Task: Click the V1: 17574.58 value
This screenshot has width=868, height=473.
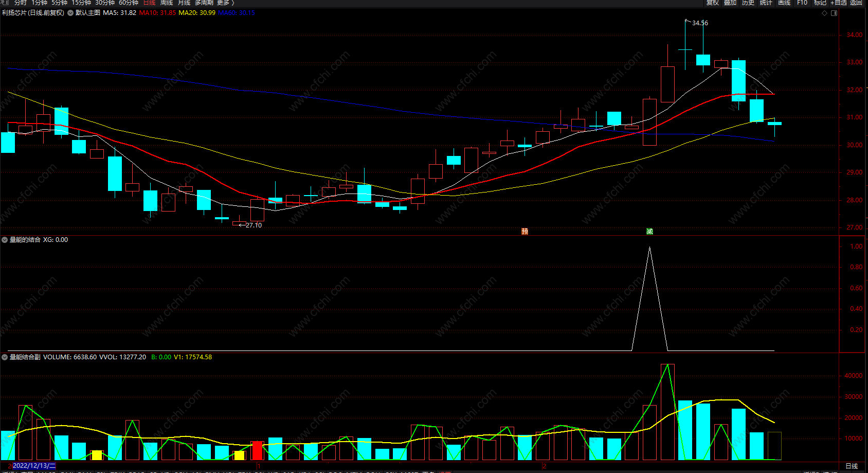Action: tap(193, 357)
